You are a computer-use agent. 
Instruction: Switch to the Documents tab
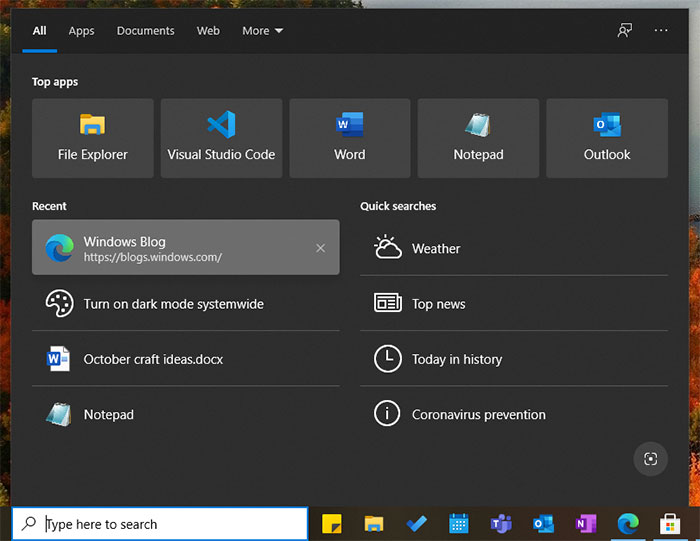tap(146, 31)
